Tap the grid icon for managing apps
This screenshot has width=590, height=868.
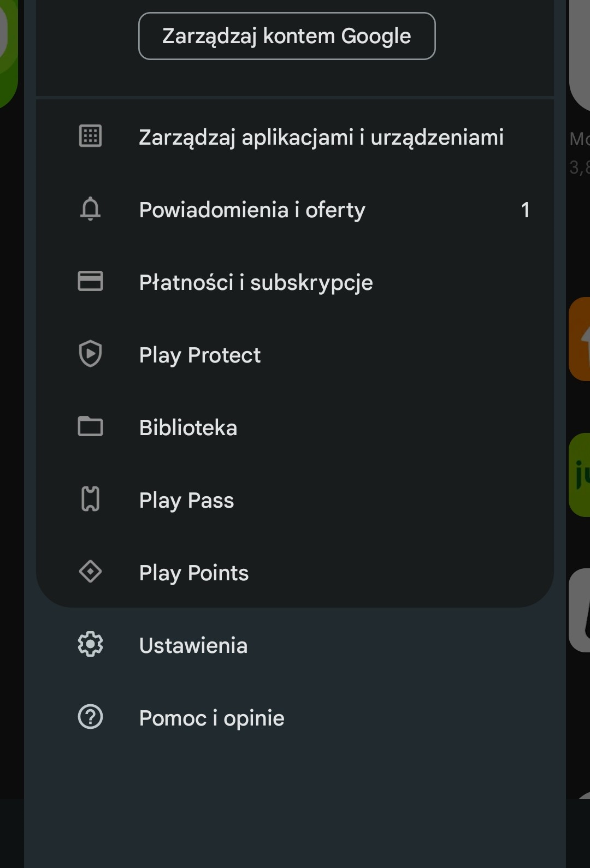pyautogui.click(x=90, y=136)
